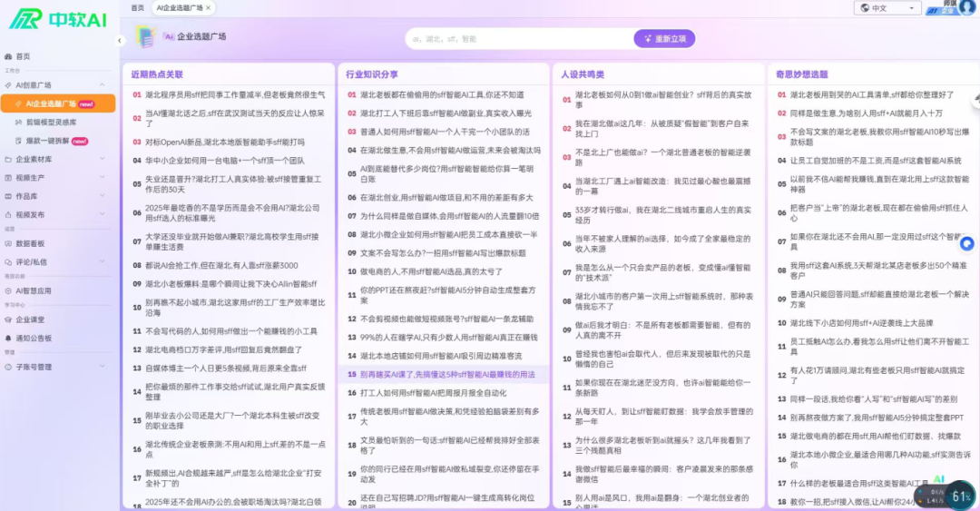Select topic 文案不会写怎么办?一招用sff智能AI
This screenshot has height=511, width=980.
click(x=443, y=253)
